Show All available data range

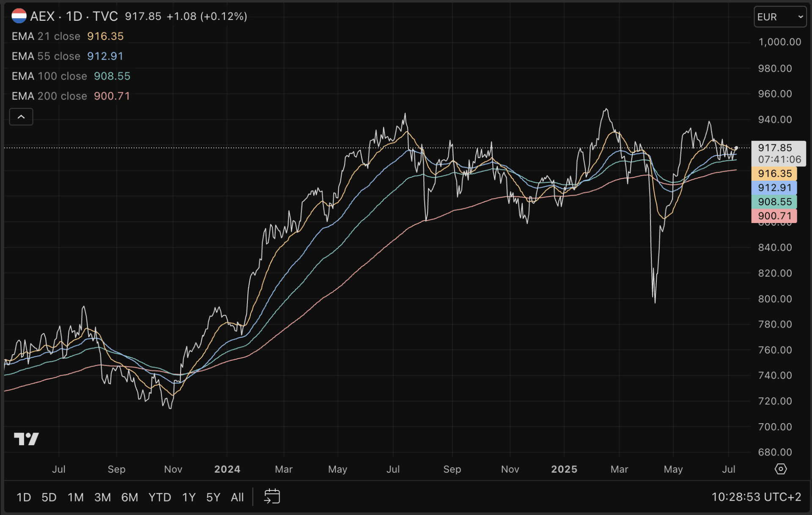tap(237, 497)
